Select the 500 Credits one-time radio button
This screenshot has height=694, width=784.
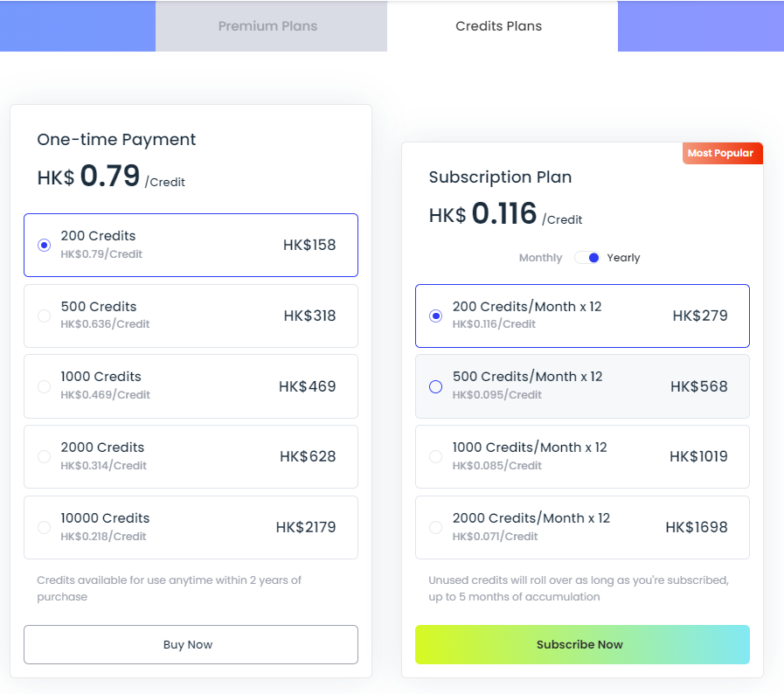[44, 316]
